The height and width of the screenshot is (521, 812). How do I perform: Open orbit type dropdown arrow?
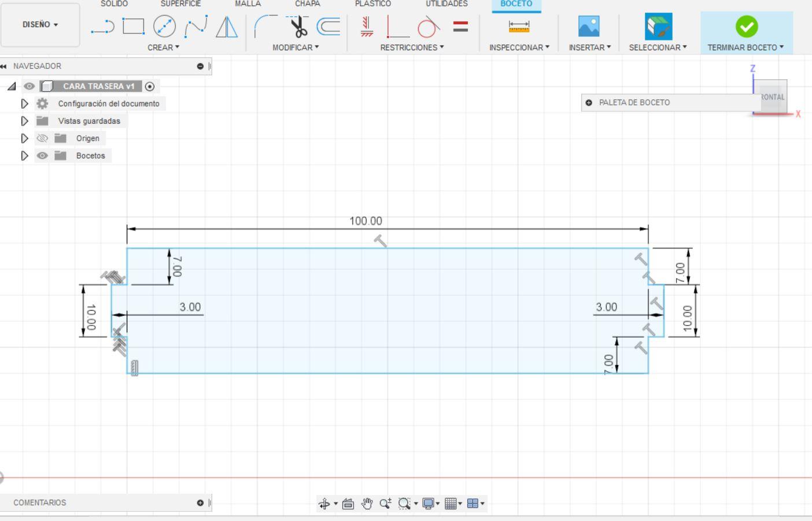(335, 504)
